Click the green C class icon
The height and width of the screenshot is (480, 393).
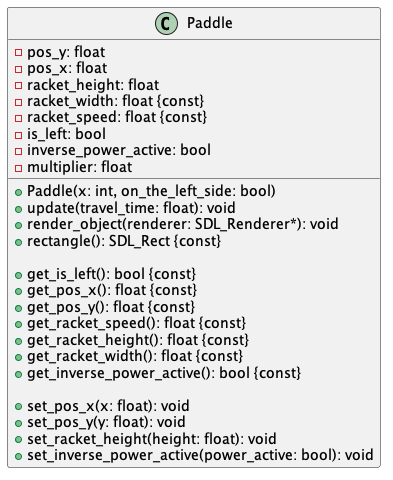pyautogui.click(x=166, y=23)
